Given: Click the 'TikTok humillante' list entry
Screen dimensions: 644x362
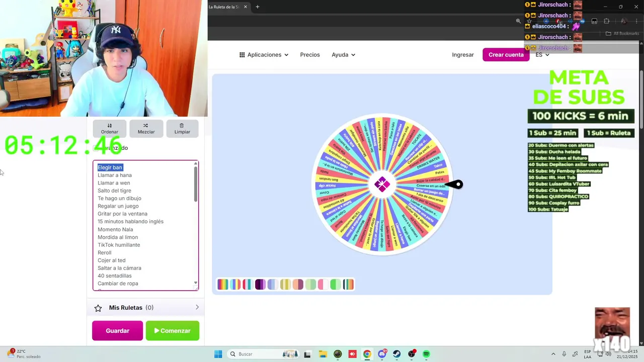Looking at the screenshot, I should (x=119, y=245).
